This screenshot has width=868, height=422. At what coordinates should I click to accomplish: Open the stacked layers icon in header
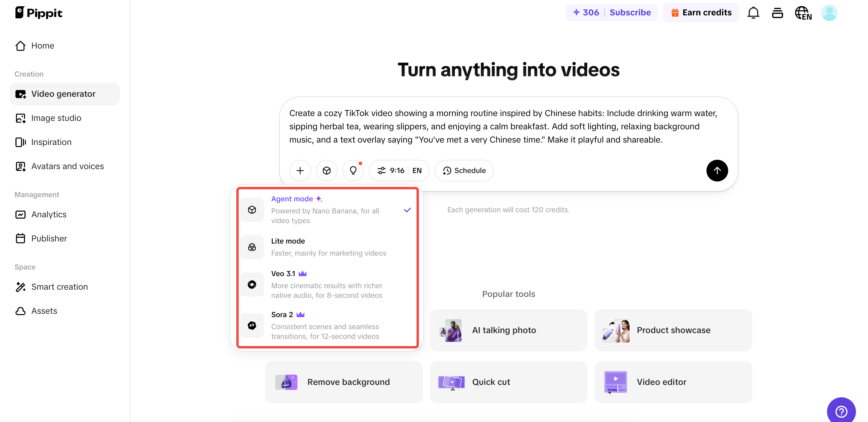pyautogui.click(x=777, y=13)
